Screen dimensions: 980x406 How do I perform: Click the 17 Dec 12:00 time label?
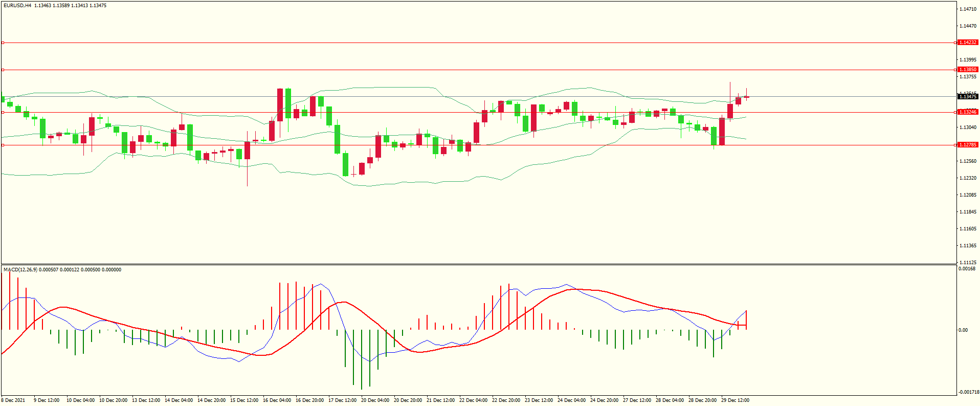[x=342, y=400]
